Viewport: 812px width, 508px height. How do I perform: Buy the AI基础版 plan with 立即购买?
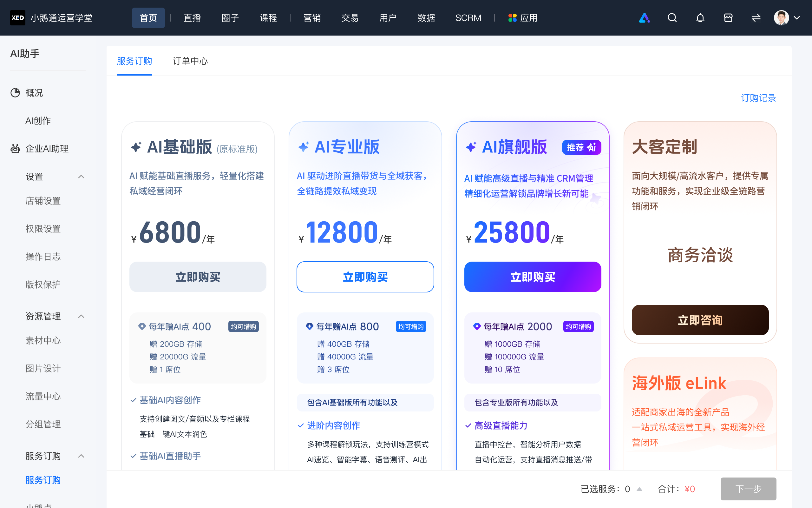point(198,277)
